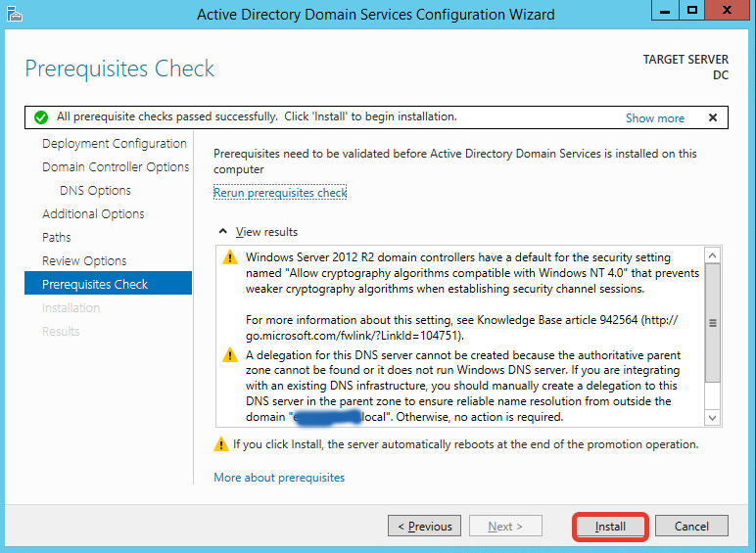
Task: Click the green success checkmark icon
Action: coord(40,117)
